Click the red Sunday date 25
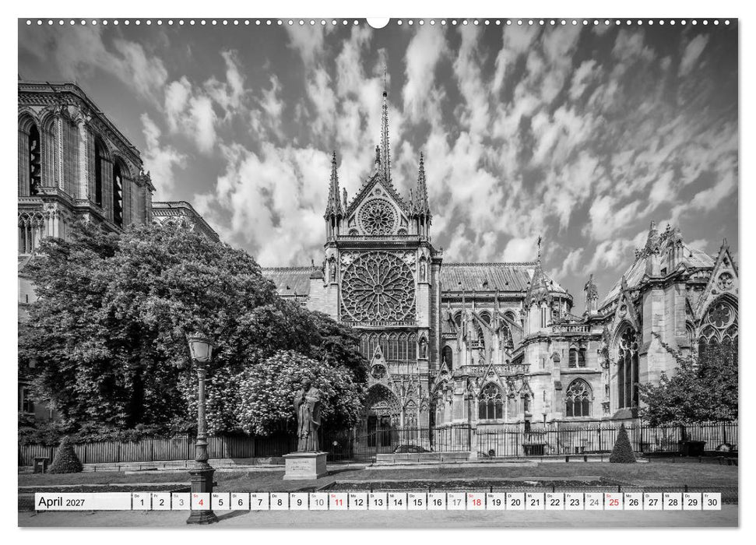Screen dimensions: 756x545 point(614,501)
